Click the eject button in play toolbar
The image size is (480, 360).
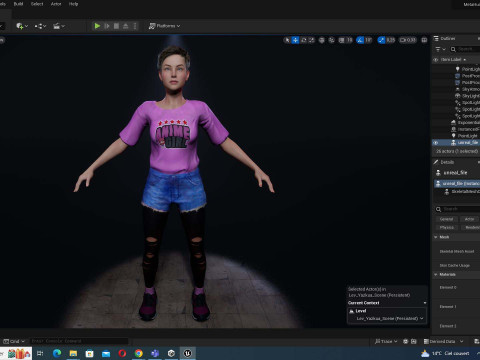click(x=126, y=26)
